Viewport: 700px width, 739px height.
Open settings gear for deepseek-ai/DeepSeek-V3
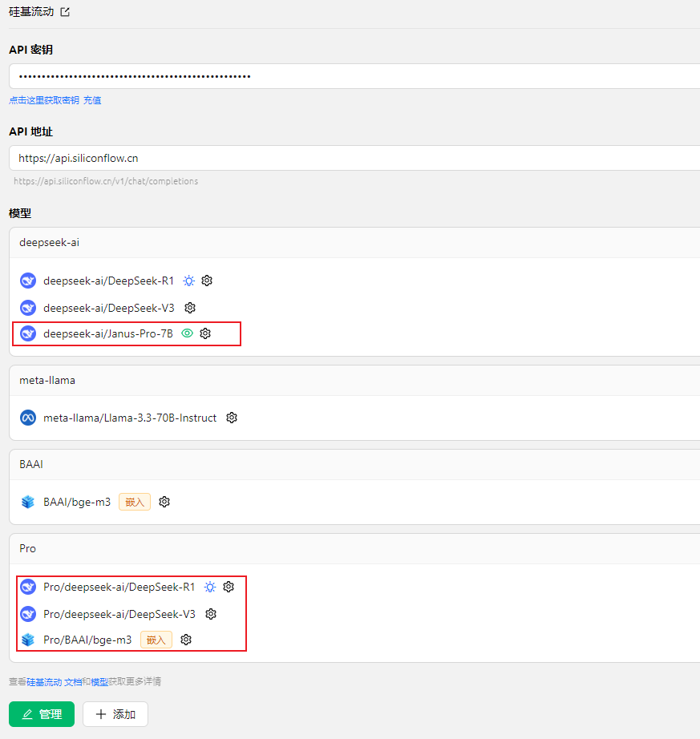click(x=190, y=308)
